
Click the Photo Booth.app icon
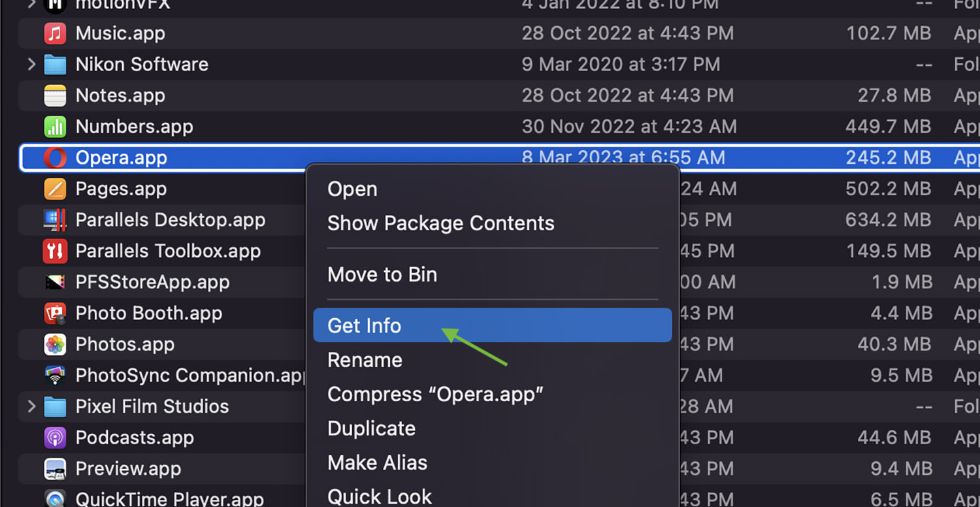[x=55, y=314]
